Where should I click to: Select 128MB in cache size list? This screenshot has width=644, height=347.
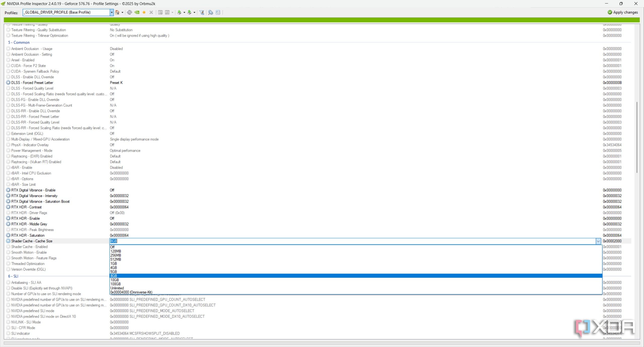356,251
